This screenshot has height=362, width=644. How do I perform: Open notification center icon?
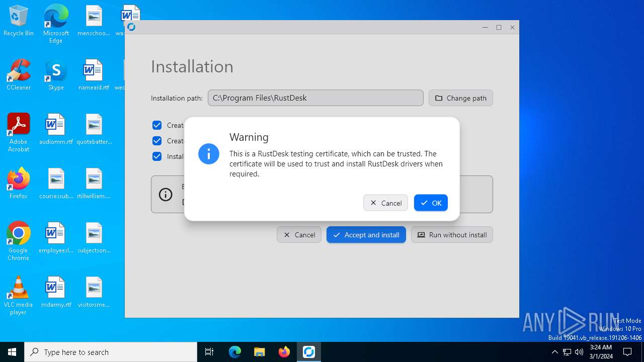click(x=627, y=352)
